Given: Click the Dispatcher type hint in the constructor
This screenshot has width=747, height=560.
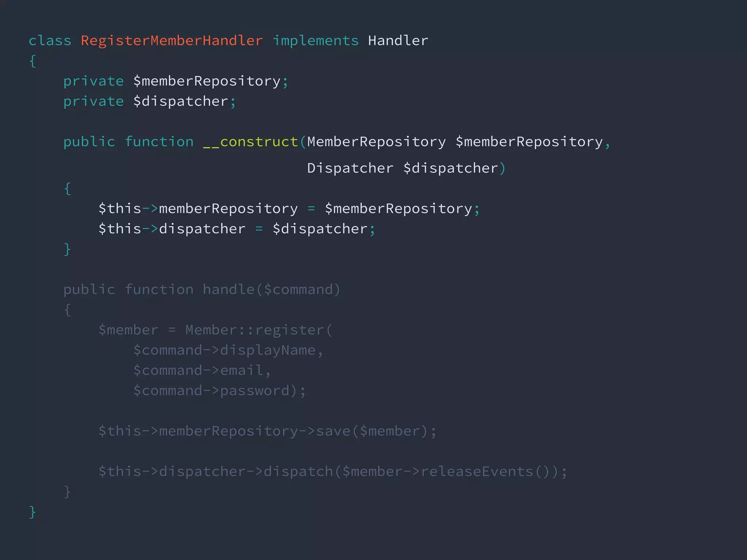Looking at the screenshot, I should 350,168.
